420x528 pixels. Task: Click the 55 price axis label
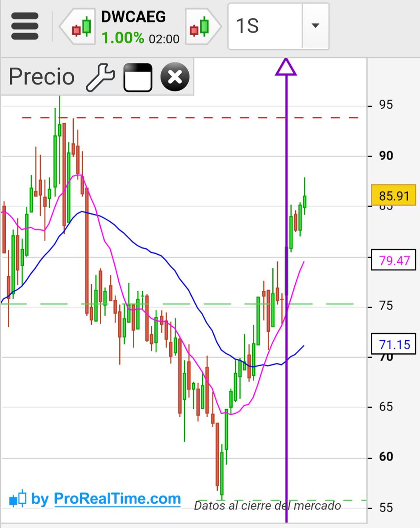386,507
